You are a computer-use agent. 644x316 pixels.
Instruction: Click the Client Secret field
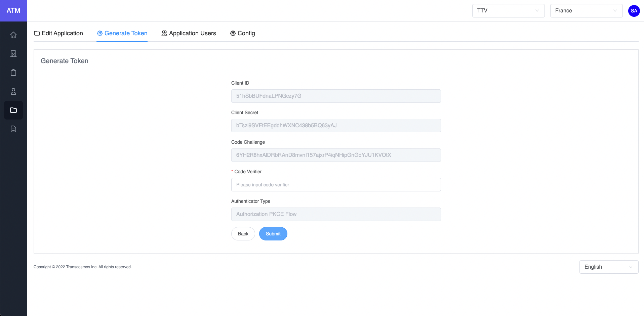[x=336, y=126]
